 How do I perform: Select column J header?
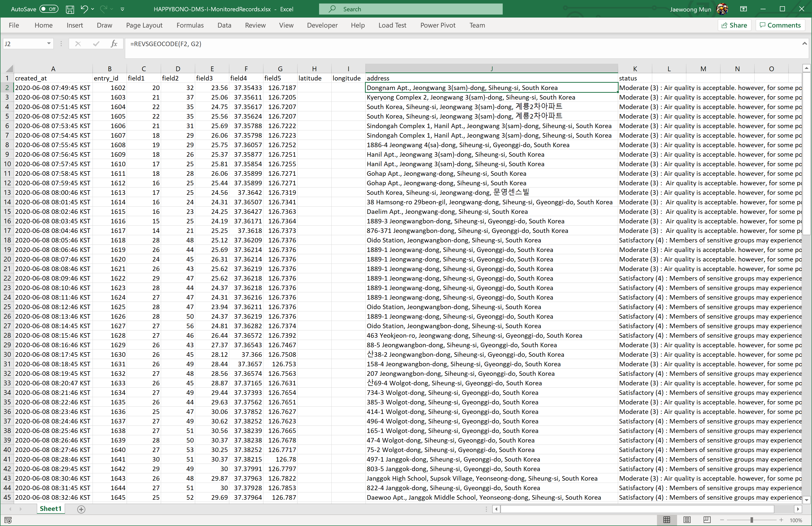tap(491, 68)
